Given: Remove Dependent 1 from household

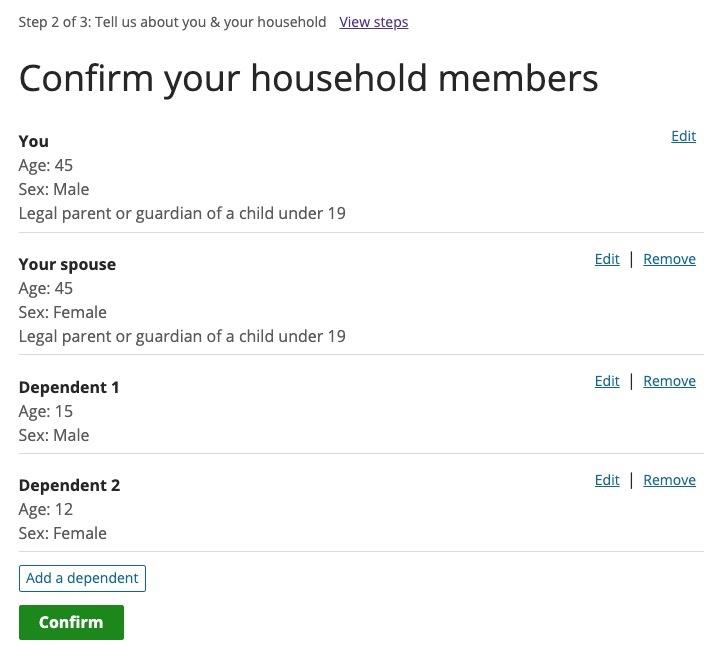Looking at the screenshot, I should click(669, 381).
